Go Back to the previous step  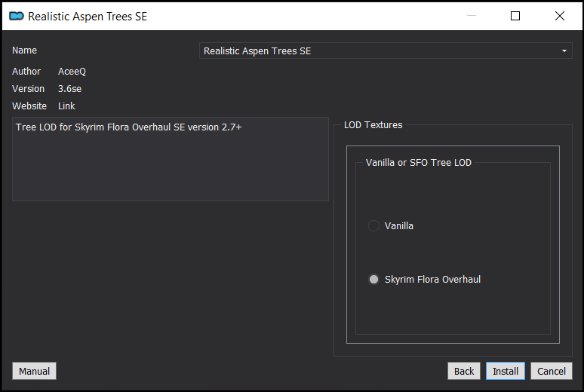pos(464,371)
